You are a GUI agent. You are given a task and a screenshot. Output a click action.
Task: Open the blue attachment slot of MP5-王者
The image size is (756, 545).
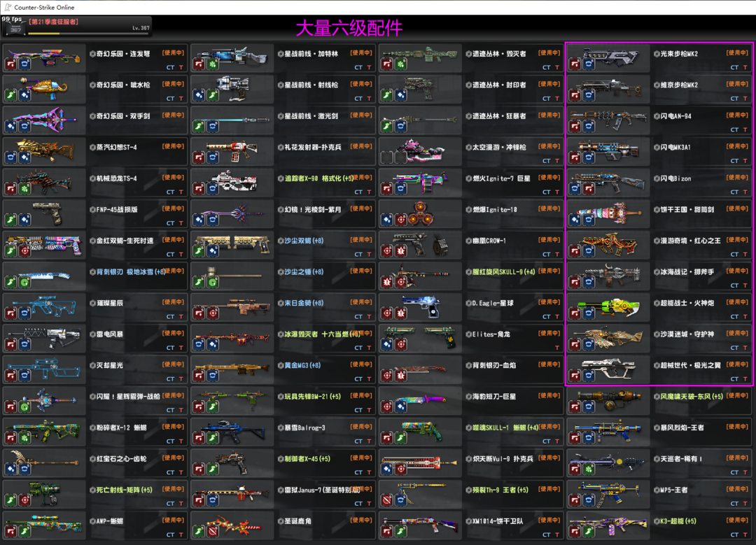coord(589,500)
